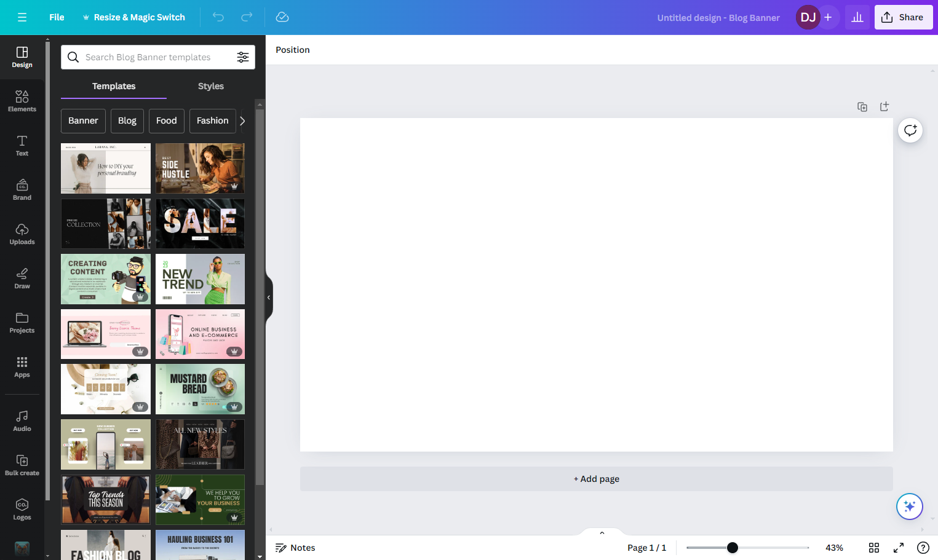Click the Redo arrow
The image size is (938, 560).
click(247, 17)
